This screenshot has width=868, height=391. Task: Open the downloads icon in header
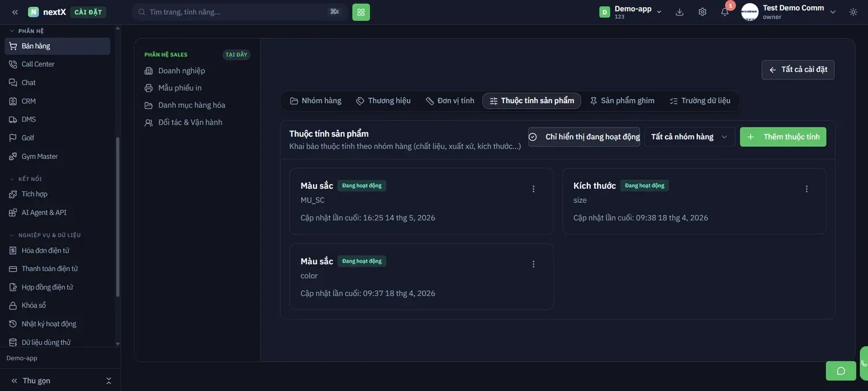(x=680, y=12)
